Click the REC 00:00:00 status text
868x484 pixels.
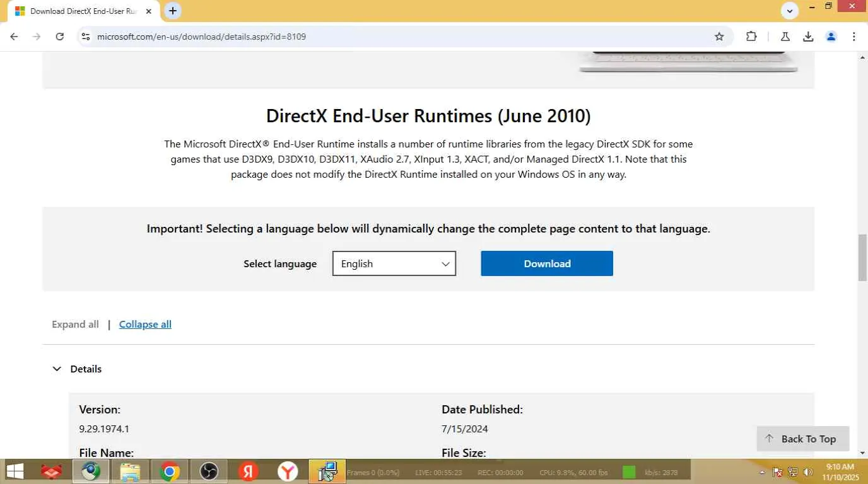click(500, 473)
